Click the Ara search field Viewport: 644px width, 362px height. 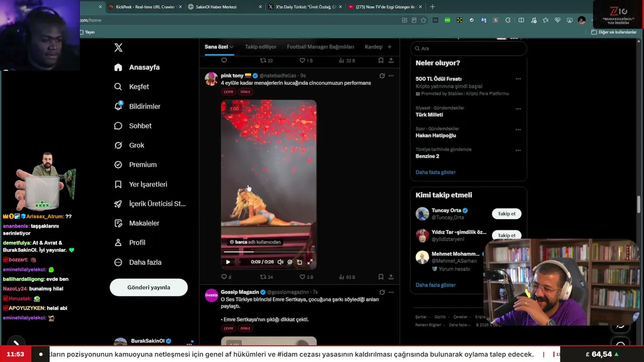[x=468, y=48]
